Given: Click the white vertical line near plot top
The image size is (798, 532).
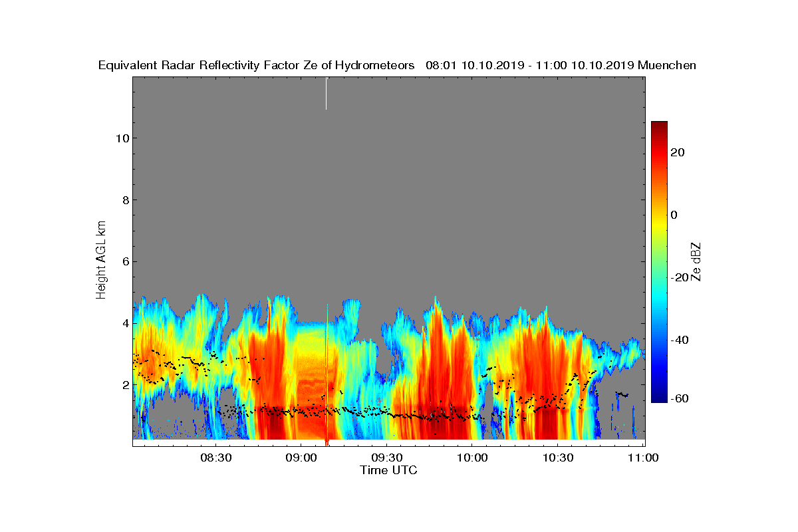Looking at the screenshot, I should (327, 93).
